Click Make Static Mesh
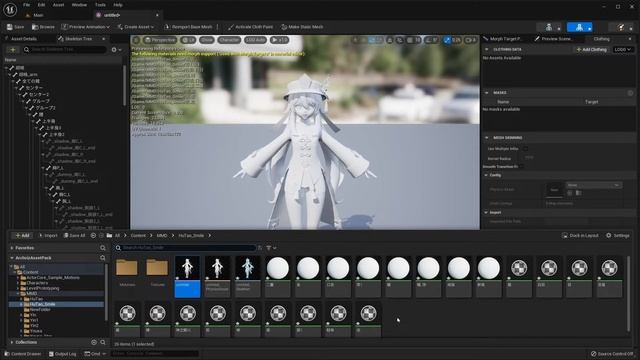 (302, 27)
